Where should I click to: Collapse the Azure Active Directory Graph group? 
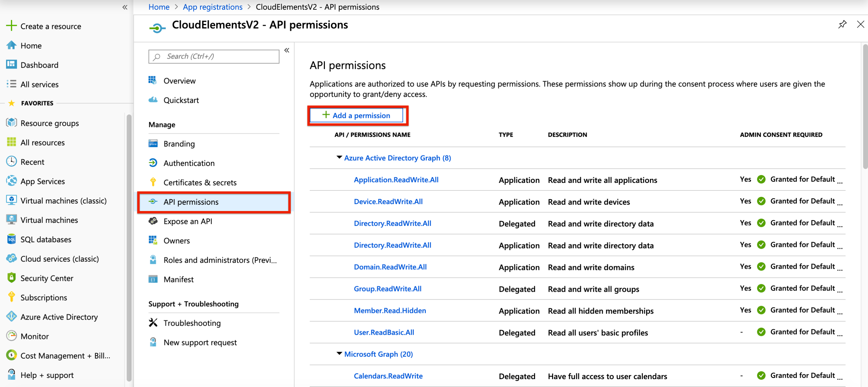pos(339,158)
